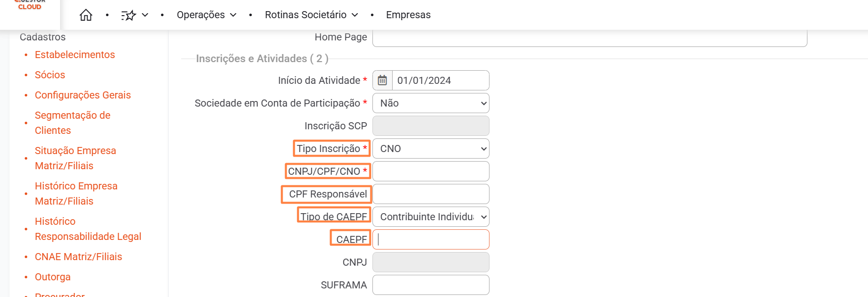This screenshot has width=868, height=297.
Task: Open calendar picker for Início da Atividade
Action: [383, 80]
